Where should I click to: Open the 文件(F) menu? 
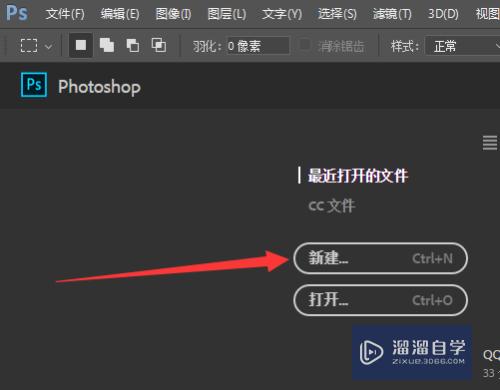65,14
